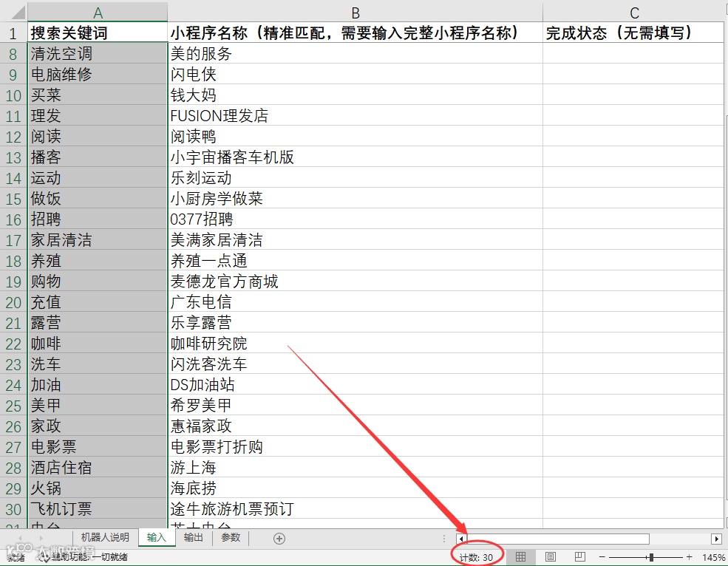
Task: Click the 145% zoom level
Action: (x=713, y=557)
